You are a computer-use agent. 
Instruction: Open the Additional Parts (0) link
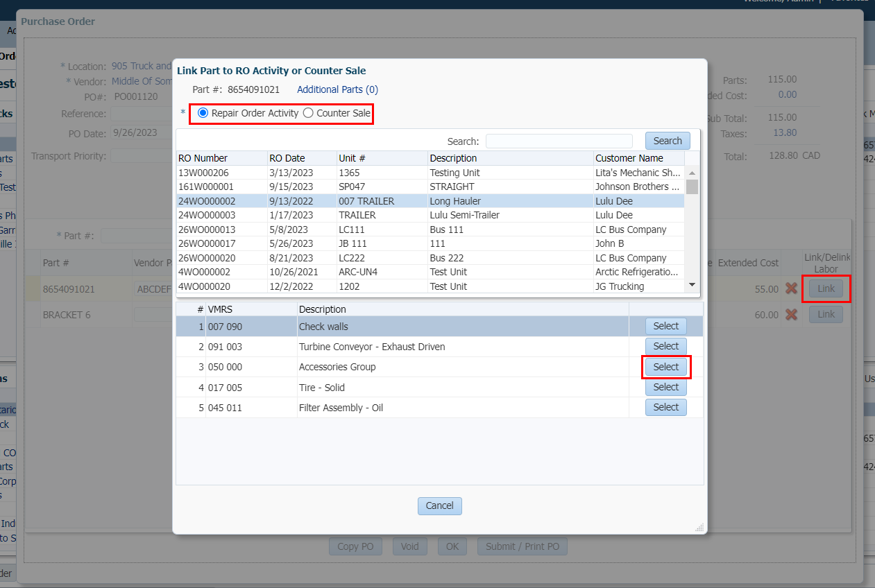pos(337,89)
